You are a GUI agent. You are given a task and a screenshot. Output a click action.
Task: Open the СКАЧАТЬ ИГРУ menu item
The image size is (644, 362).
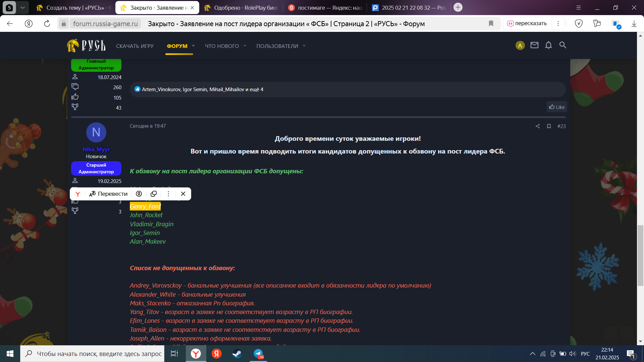pyautogui.click(x=135, y=46)
